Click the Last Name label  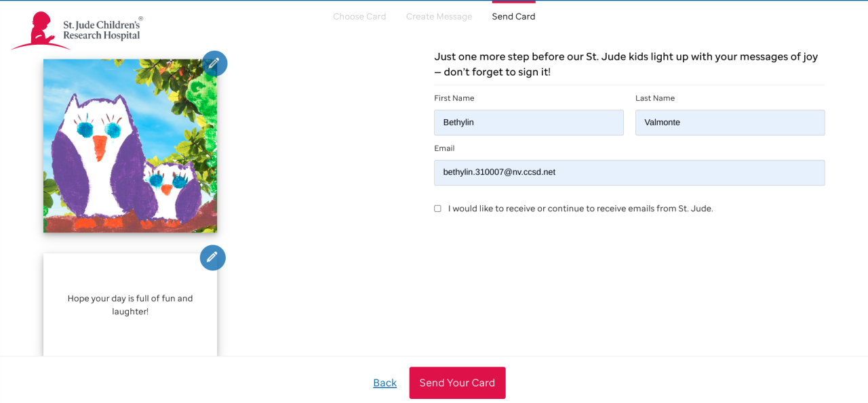click(655, 98)
